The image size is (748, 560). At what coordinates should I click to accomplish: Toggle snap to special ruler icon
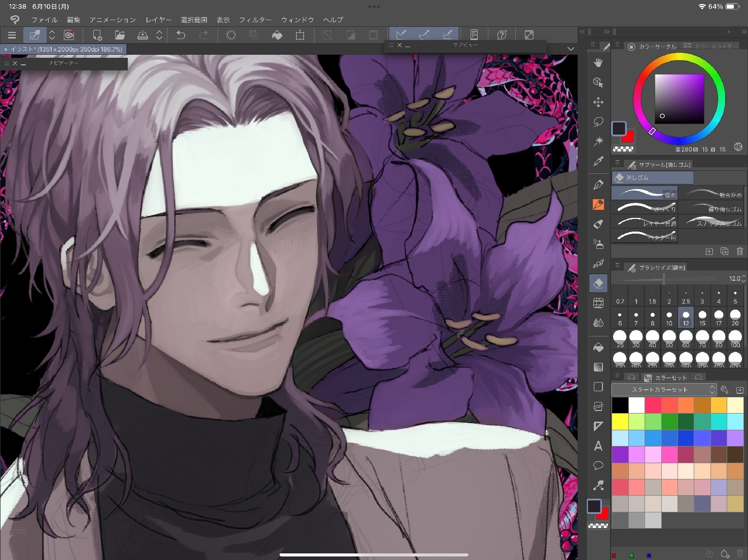coord(424,35)
